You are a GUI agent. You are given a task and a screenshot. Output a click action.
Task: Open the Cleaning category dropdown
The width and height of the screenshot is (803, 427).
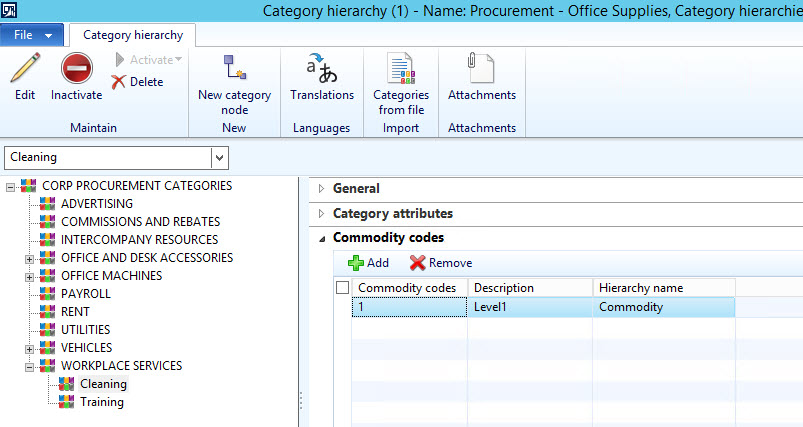coord(220,158)
